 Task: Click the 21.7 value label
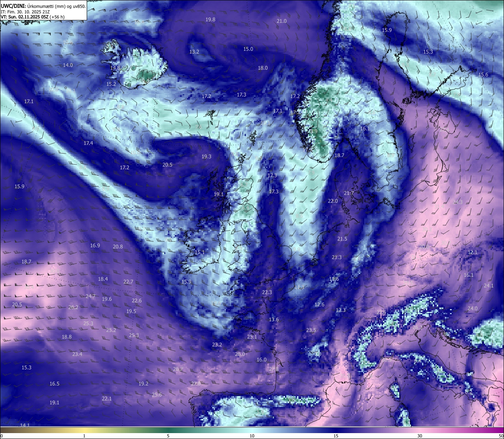point(349,193)
